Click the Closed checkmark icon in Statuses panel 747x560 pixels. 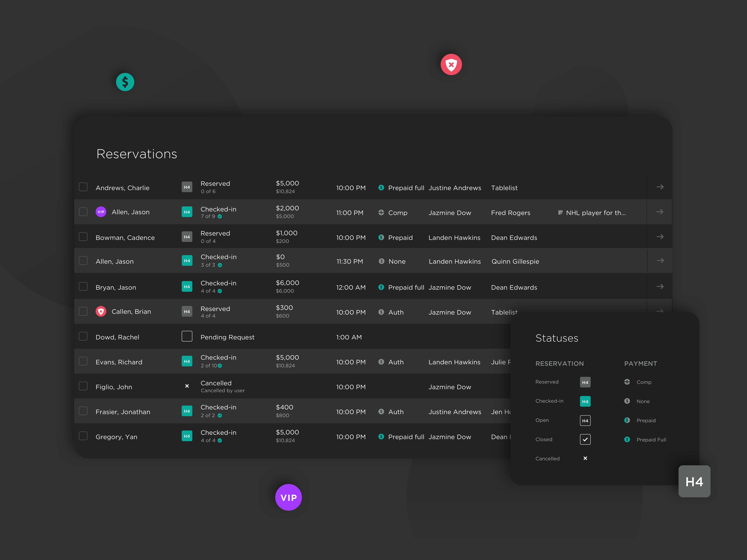point(585,439)
